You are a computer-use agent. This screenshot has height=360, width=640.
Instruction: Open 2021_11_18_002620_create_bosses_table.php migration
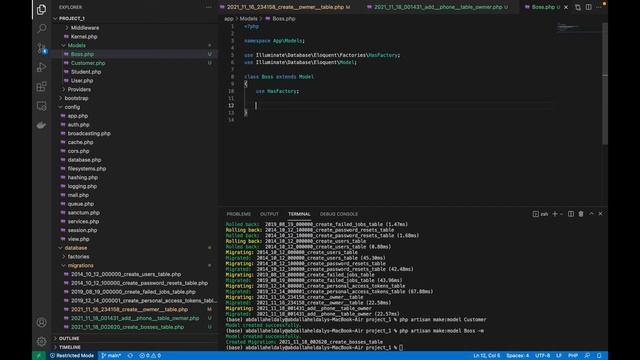click(x=127, y=327)
